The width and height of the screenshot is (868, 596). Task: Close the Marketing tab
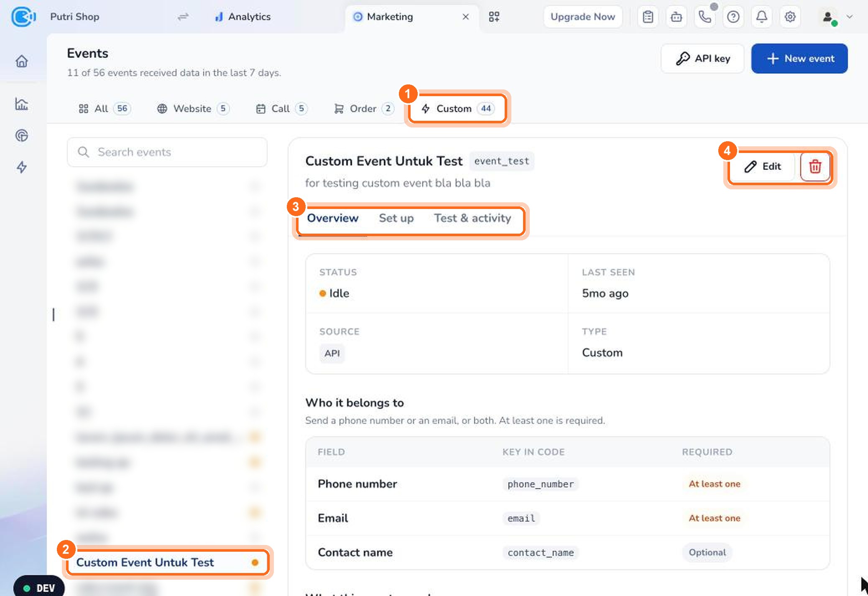[x=466, y=17]
